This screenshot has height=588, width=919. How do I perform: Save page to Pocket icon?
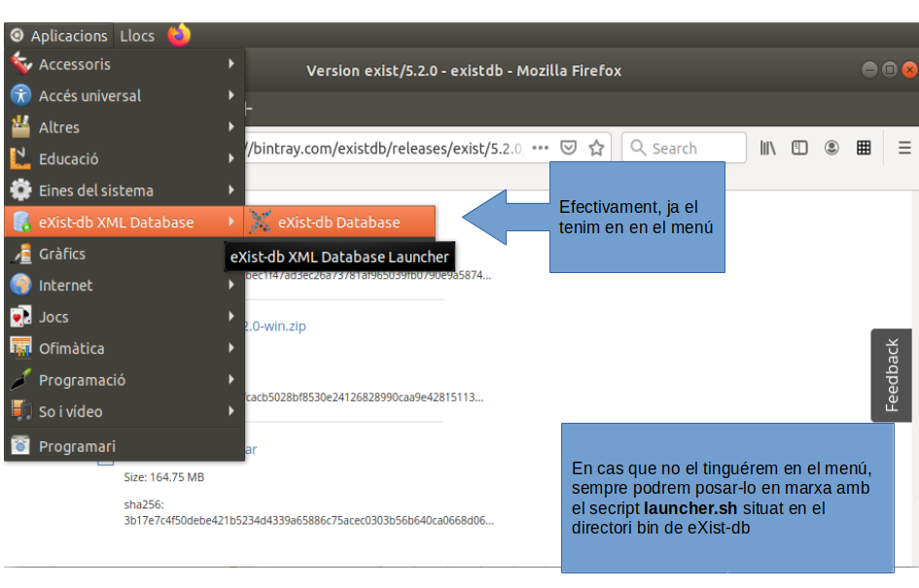568,148
